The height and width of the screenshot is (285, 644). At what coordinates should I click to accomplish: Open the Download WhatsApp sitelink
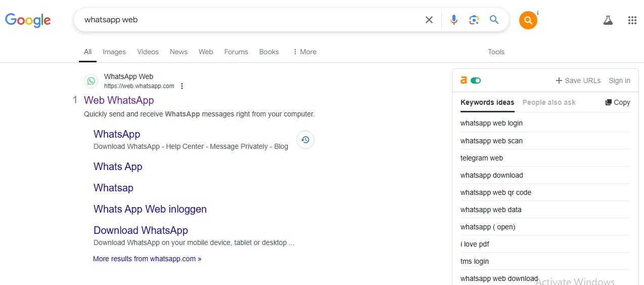[x=141, y=230]
